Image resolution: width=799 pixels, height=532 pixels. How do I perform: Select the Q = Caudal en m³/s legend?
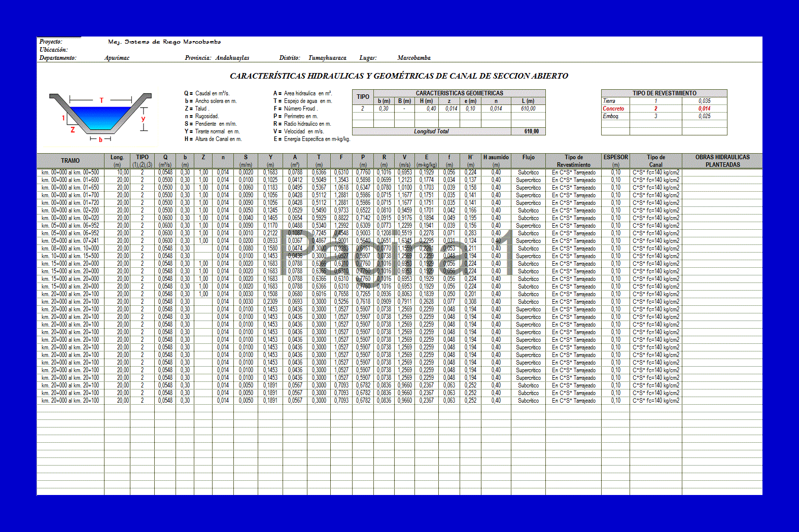[x=207, y=93]
